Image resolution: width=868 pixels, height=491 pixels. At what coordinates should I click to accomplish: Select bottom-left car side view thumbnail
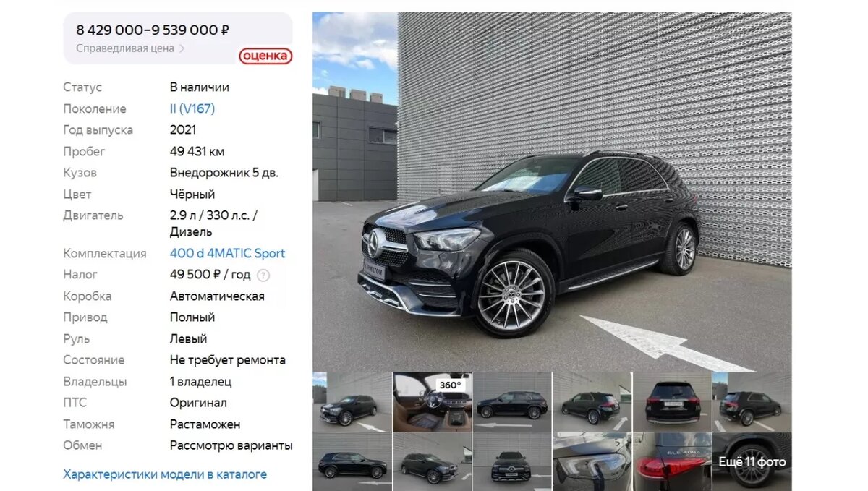(x=352, y=461)
